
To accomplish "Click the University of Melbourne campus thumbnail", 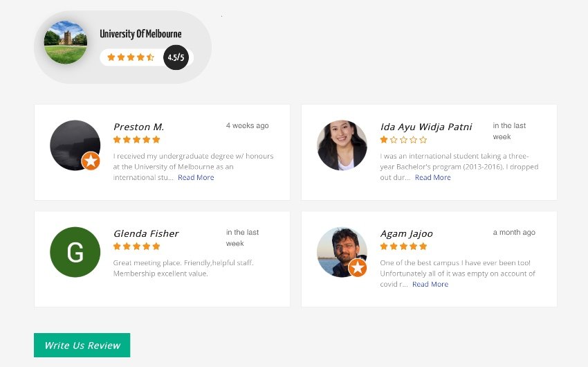I will pyautogui.click(x=66, y=42).
